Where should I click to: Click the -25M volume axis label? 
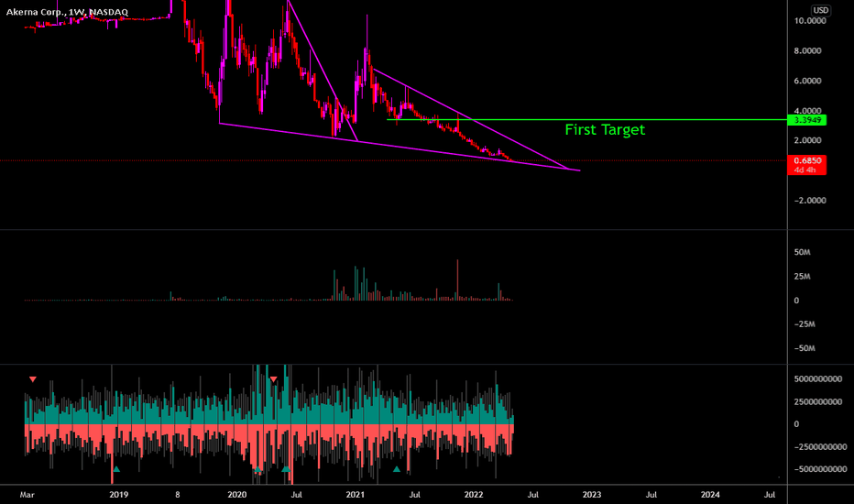tap(804, 324)
